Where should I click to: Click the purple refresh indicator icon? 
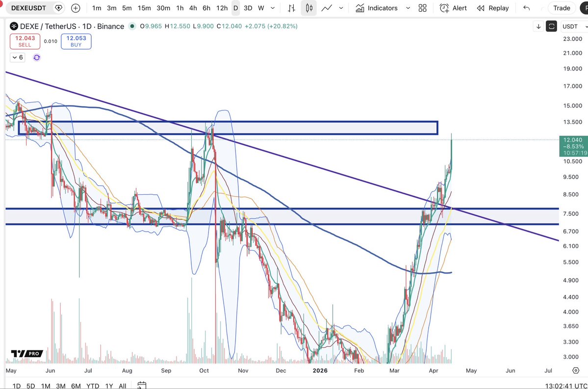click(36, 57)
